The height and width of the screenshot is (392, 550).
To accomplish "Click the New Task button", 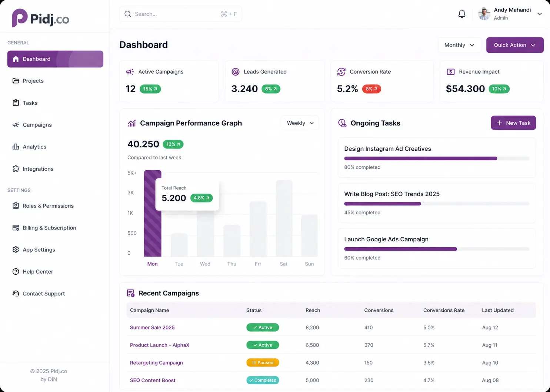I will coord(513,123).
